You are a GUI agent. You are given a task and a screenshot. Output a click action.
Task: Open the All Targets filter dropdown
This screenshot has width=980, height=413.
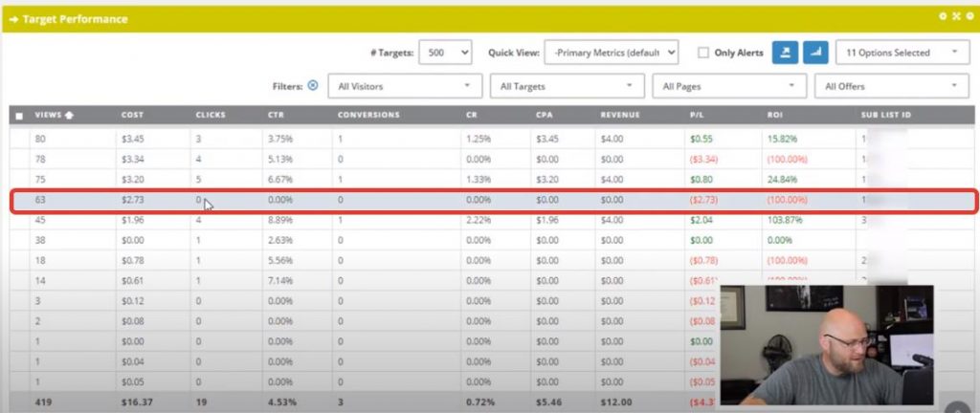(x=567, y=86)
